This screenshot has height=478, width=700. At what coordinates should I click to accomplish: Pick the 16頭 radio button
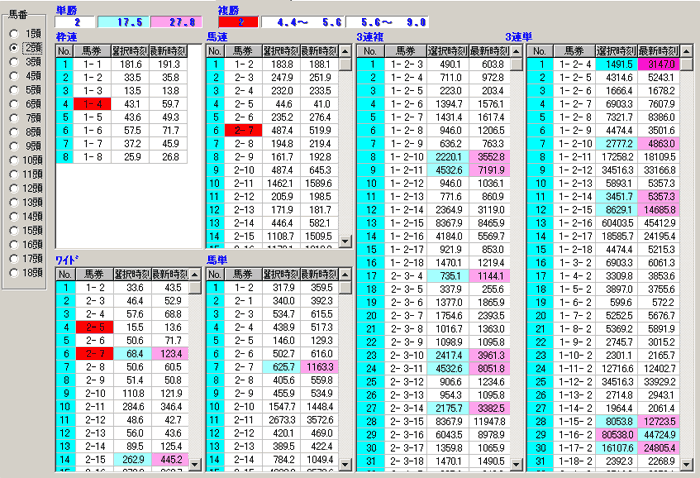pyautogui.click(x=14, y=245)
